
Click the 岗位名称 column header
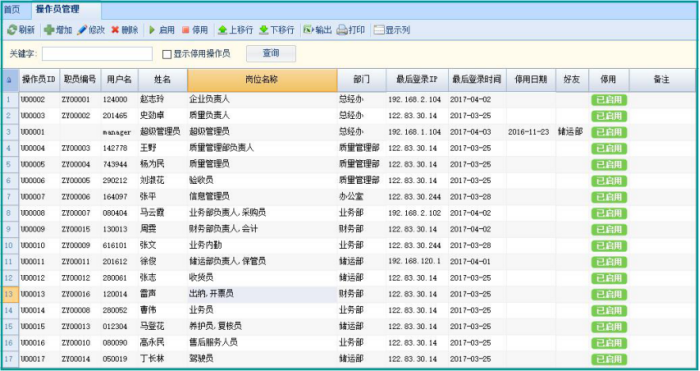click(x=262, y=80)
